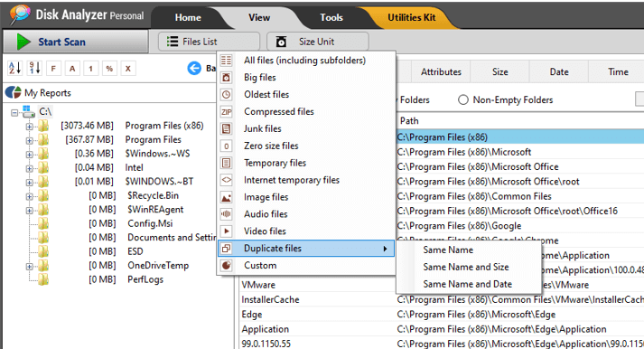The image size is (644, 349).
Task: Open the Tools tab
Action: 331,18
